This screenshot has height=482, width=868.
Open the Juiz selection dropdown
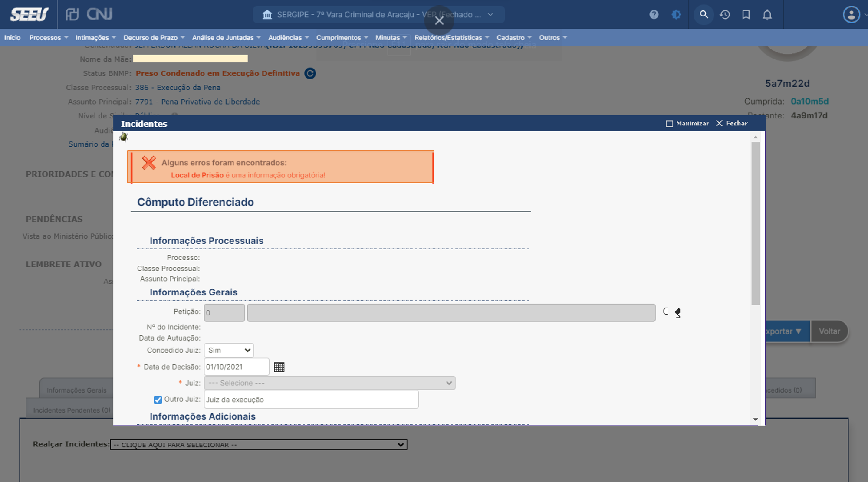[329, 383]
